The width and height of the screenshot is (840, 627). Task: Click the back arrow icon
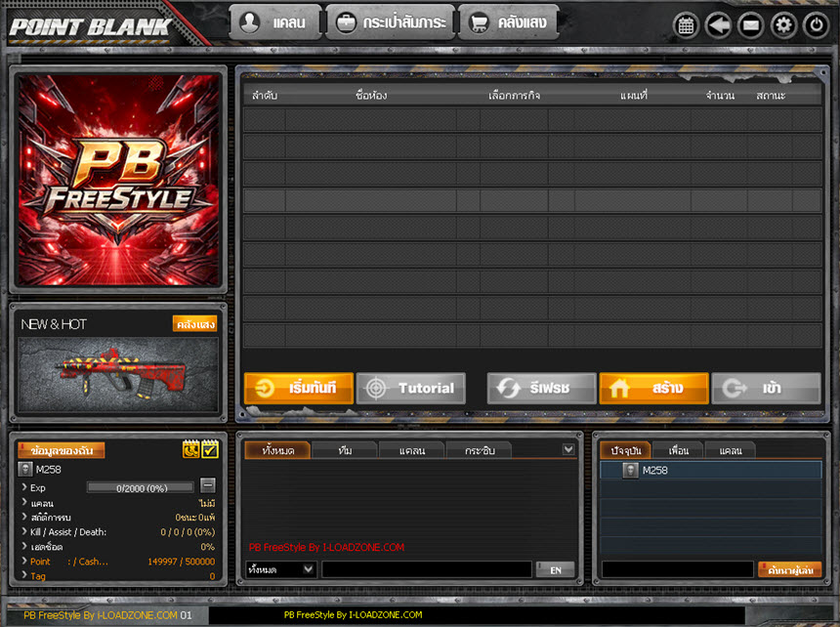(718, 25)
